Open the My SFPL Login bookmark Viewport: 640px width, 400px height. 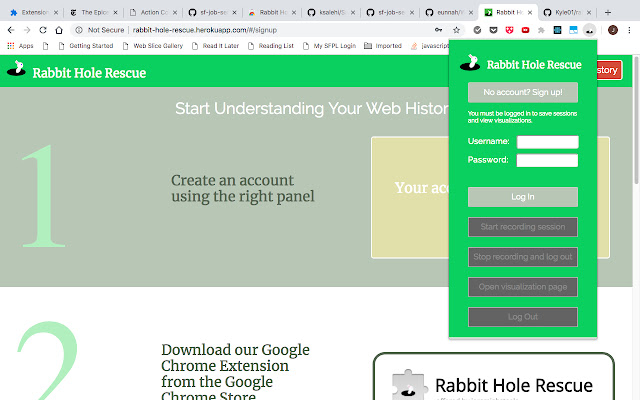pos(329,46)
